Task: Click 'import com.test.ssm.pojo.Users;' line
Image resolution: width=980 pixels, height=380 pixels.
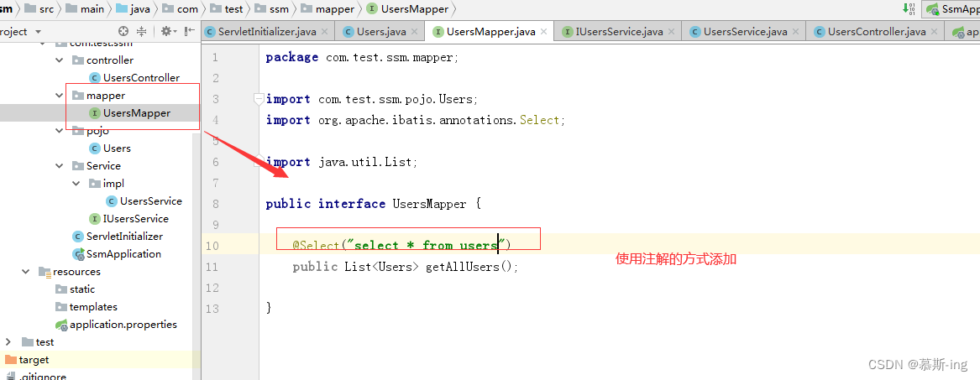Action: click(x=372, y=99)
